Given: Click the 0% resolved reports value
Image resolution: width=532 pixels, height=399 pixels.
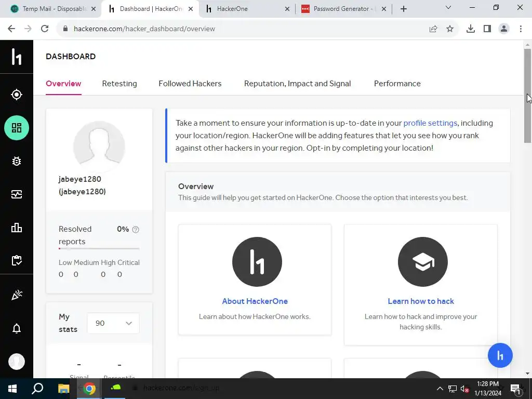Looking at the screenshot, I should pyautogui.click(x=123, y=229).
